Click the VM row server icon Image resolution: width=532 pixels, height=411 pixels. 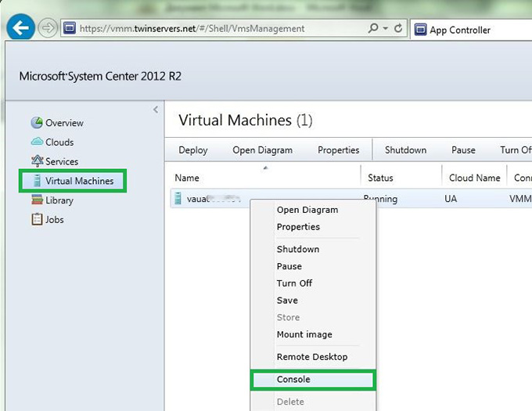[178, 198]
